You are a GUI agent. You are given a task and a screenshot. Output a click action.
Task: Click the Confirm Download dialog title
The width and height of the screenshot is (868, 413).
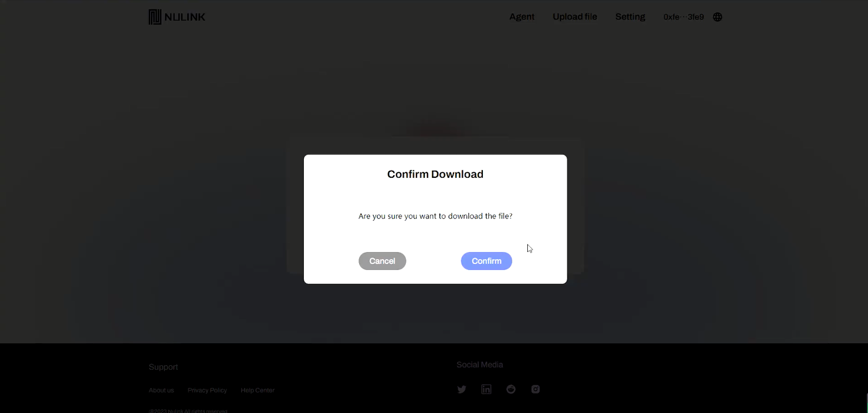point(435,174)
